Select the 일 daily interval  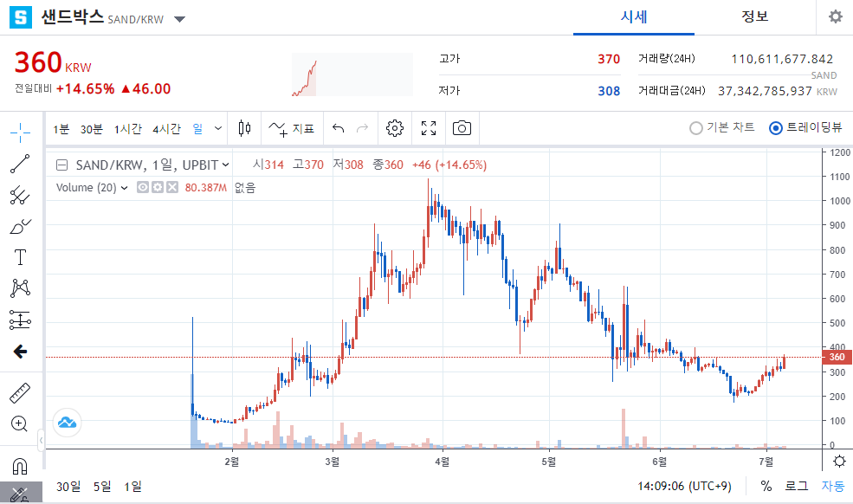pos(197,129)
